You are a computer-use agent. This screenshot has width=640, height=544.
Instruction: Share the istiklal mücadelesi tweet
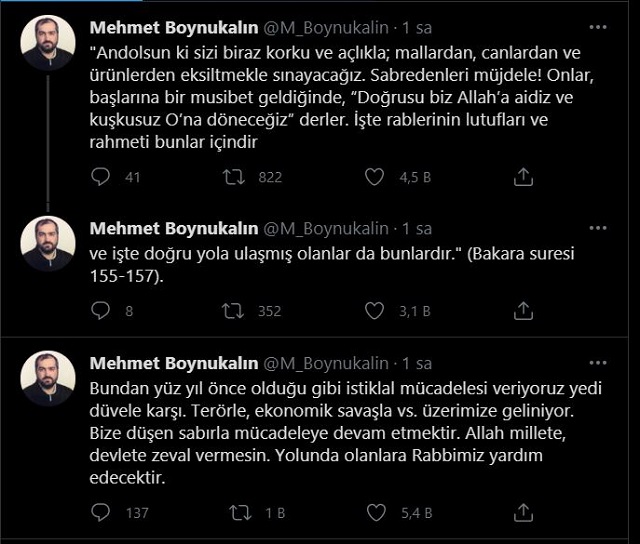522,513
